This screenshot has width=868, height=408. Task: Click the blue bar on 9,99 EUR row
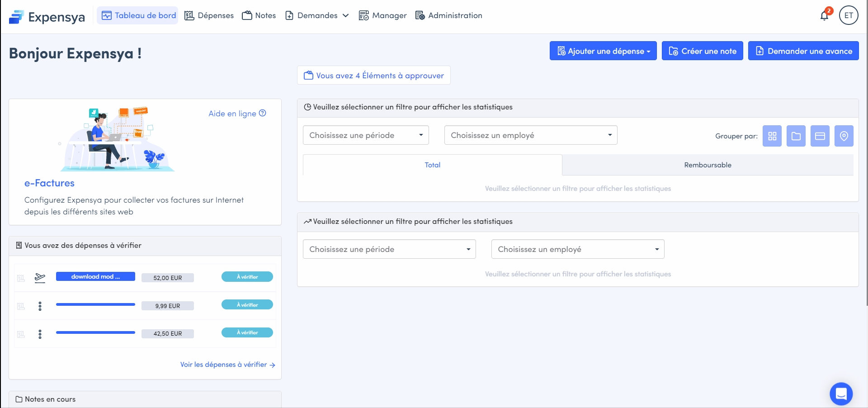(95, 304)
